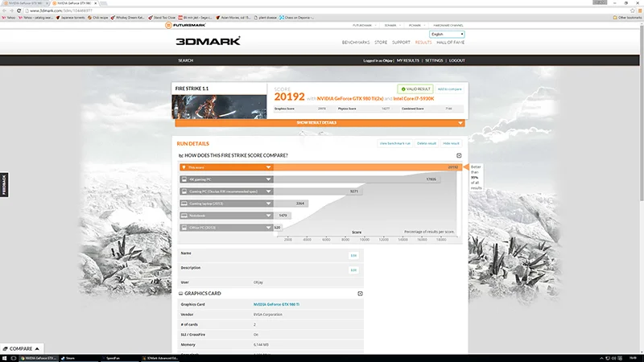The width and height of the screenshot is (644, 362).
Task: Edit the result Name
Action: tap(353, 255)
